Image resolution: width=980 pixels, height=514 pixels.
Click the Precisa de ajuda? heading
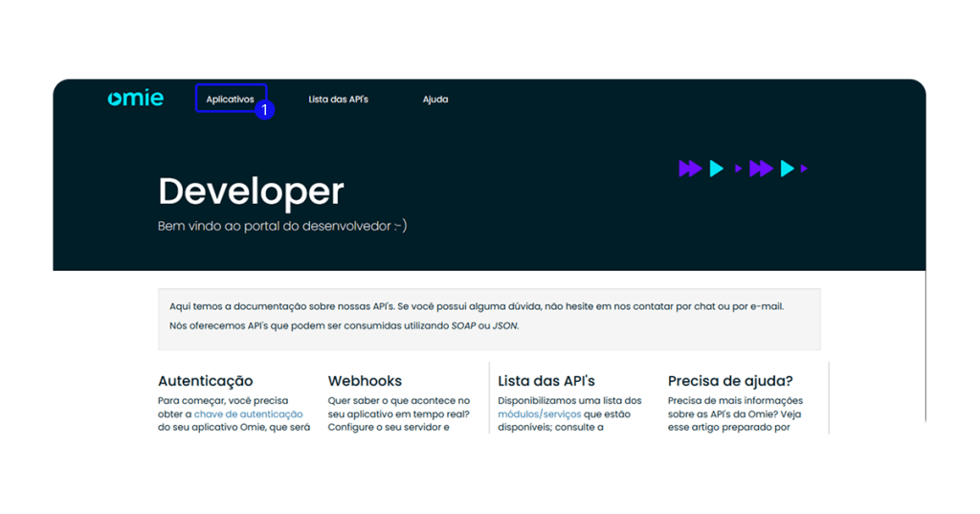click(730, 381)
